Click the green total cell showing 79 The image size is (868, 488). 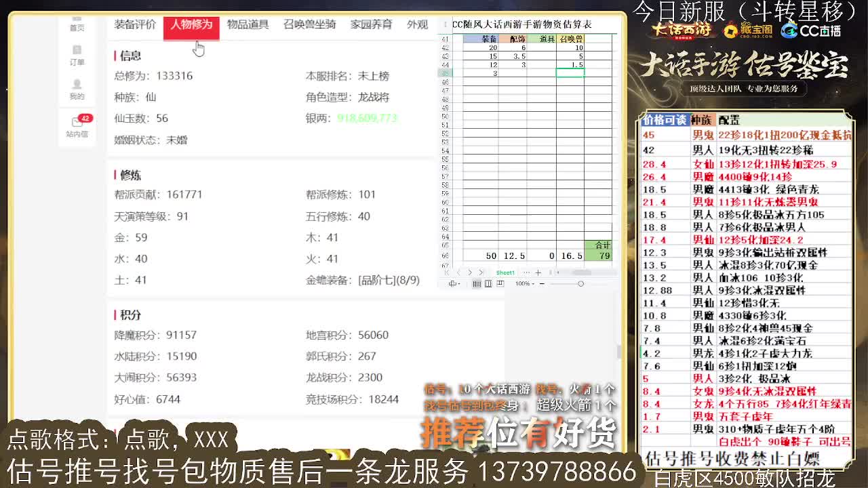pos(598,256)
